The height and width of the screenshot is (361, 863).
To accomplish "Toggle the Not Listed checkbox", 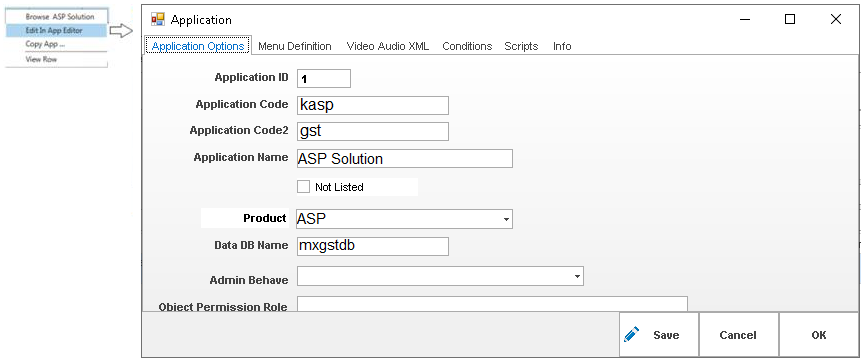I will [303, 187].
